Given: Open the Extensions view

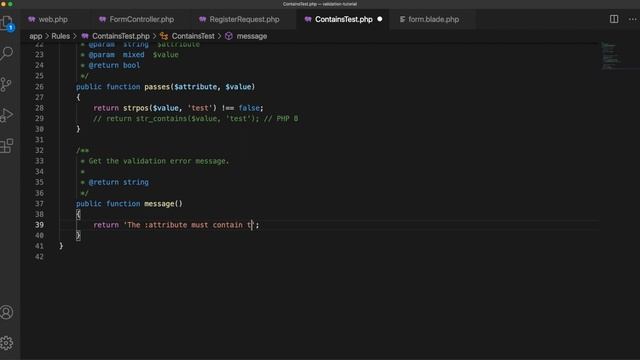Looking at the screenshot, I should [7, 146].
